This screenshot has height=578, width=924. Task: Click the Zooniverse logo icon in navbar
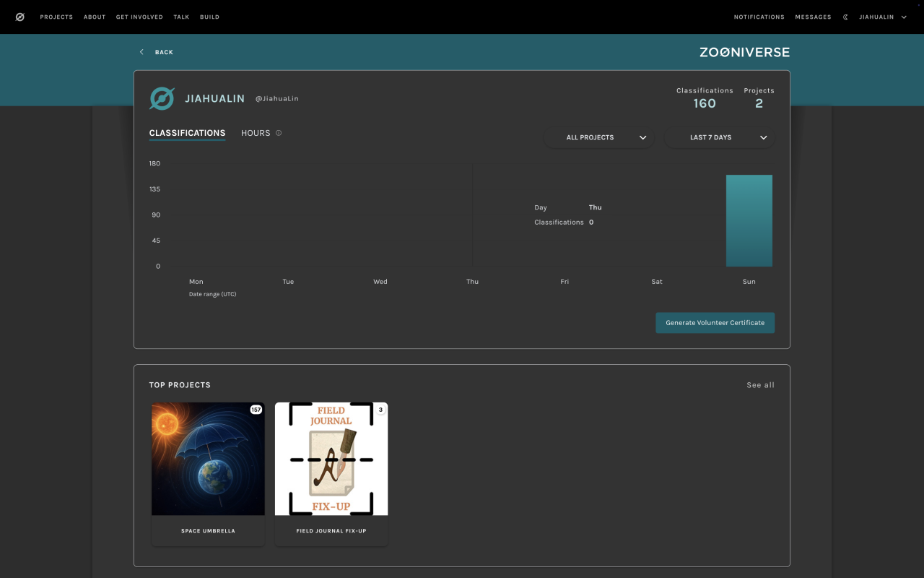[x=20, y=17]
